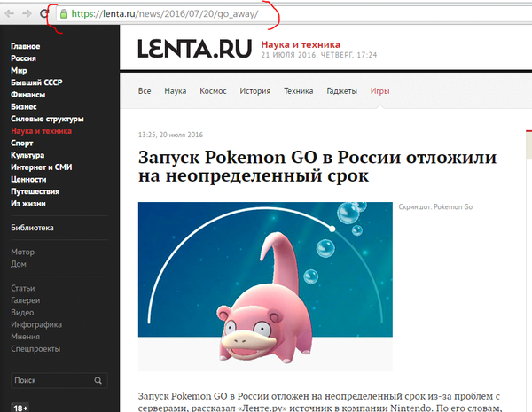The height and width of the screenshot is (412, 532).
Task: Click the magnifier icon in the search box
Action: (x=98, y=380)
